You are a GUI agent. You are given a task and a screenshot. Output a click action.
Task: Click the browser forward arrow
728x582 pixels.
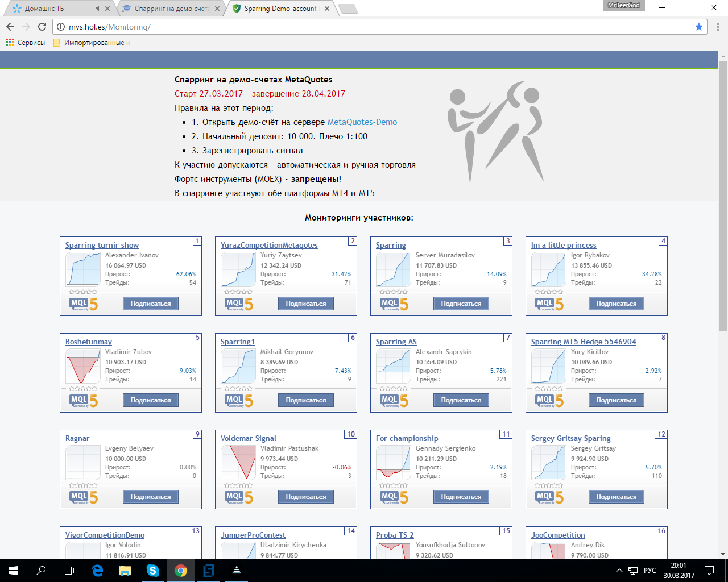(x=26, y=27)
